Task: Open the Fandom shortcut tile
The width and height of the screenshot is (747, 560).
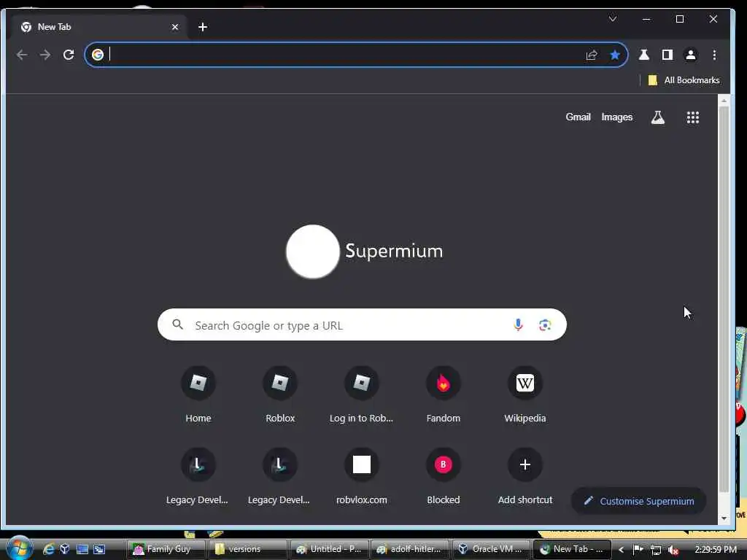Action: (444, 395)
